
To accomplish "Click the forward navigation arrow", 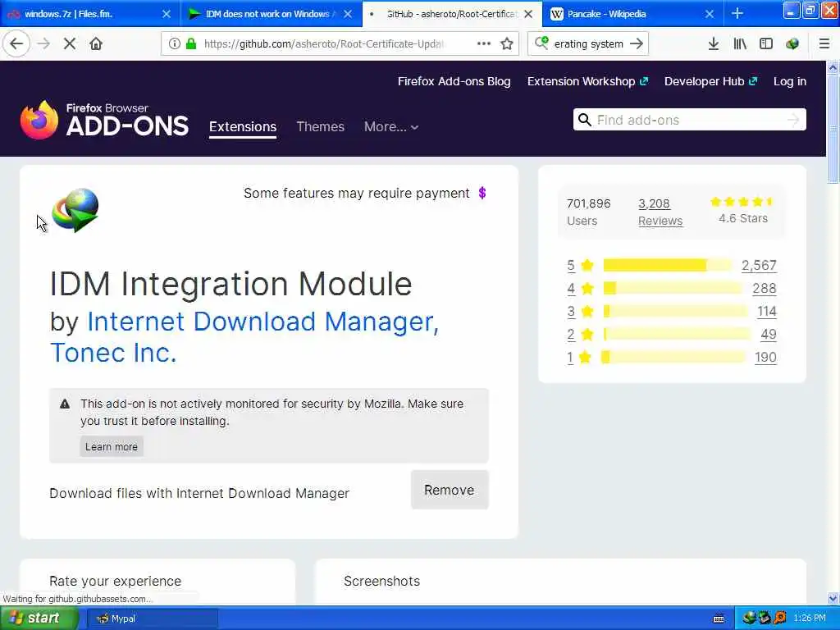I will 44,44.
